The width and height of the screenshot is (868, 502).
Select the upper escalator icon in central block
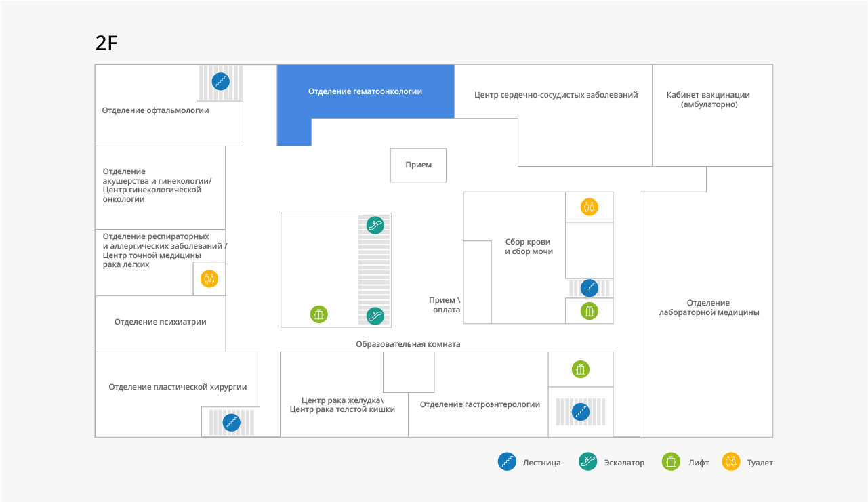[x=375, y=225]
